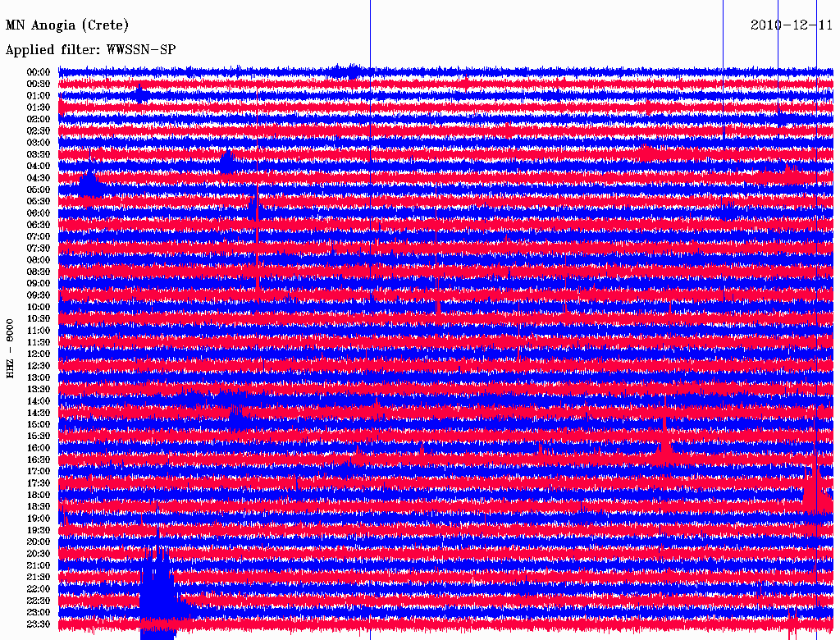Viewport: 840px width, 640px height.
Task: Click the date 2010-12-11 label
Action: point(792,25)
